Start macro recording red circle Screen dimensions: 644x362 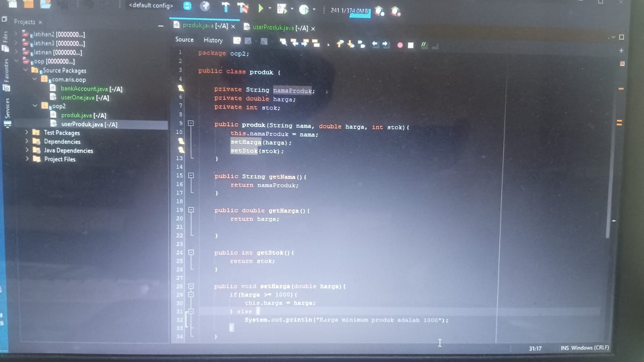(400, 45)
